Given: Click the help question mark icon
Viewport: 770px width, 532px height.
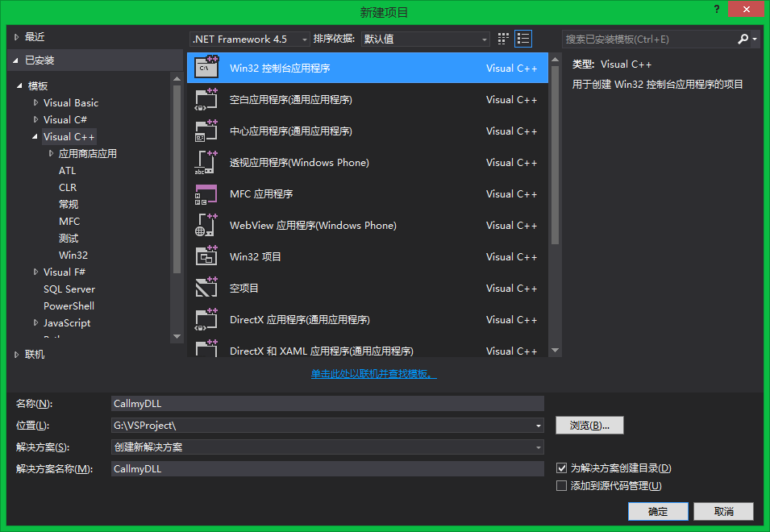Looking at the screenshot, I should click(x=717, y=9).
